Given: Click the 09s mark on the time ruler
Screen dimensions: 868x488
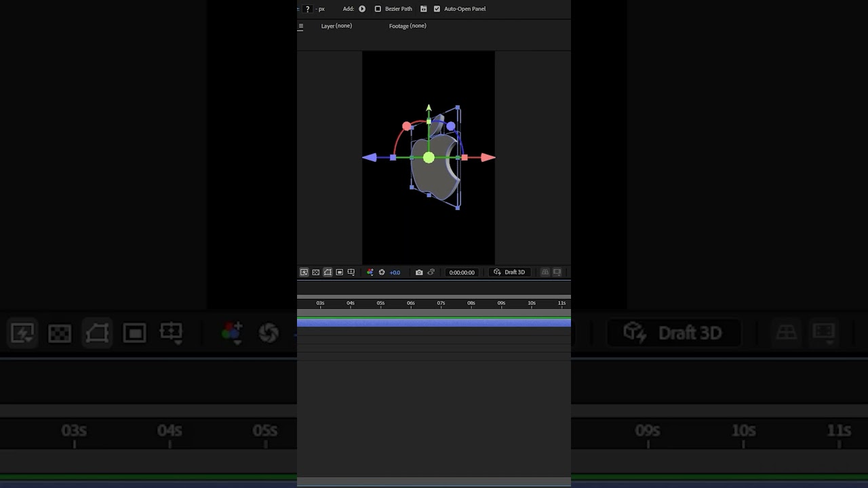Looking at the screenshot, I should [x=501, y=304].
